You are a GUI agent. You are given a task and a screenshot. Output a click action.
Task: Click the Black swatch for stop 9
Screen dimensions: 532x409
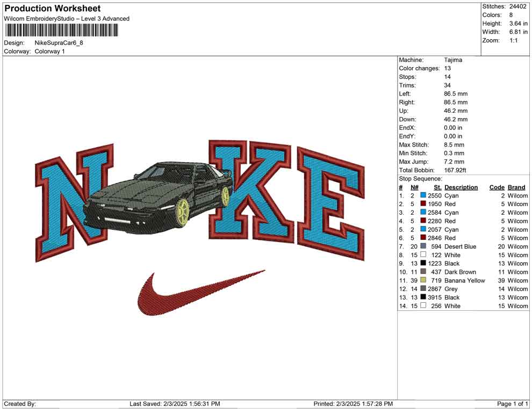[423, 264]
